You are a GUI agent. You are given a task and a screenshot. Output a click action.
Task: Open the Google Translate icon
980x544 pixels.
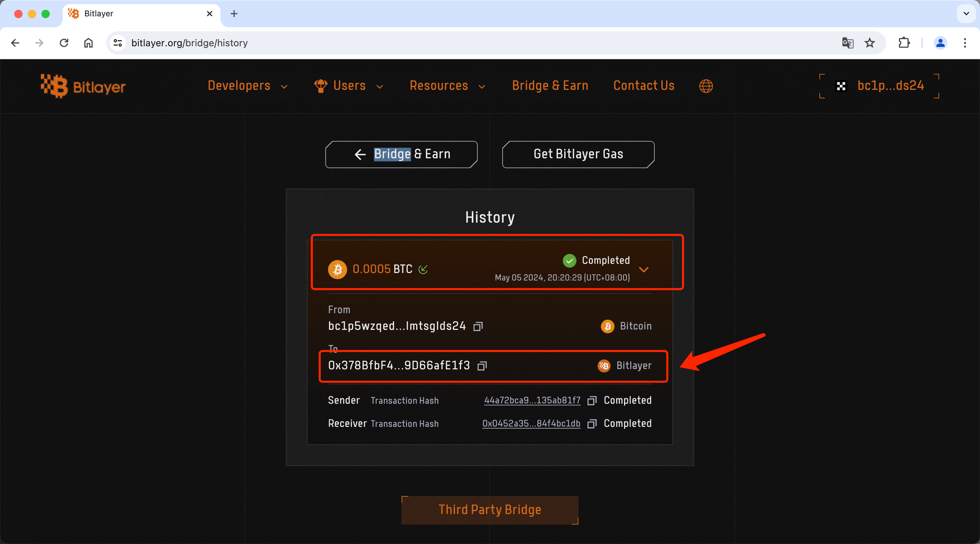pyautogui.click(x=847, y=43)
